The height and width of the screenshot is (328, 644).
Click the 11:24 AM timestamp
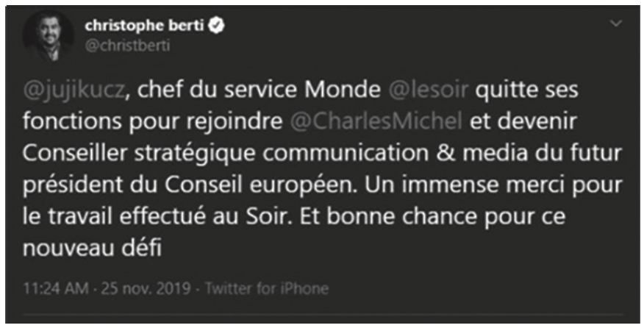(55, 288)
